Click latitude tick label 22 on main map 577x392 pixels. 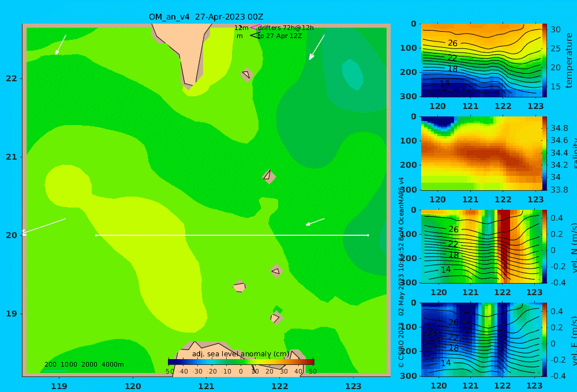pyautogui.click(x=12, y=78)
